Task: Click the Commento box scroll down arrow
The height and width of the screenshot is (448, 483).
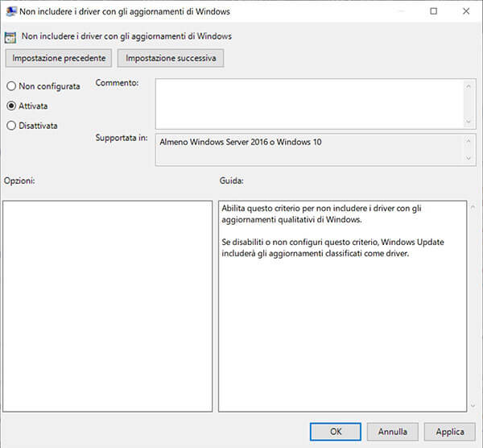Action: pos(469,121)
